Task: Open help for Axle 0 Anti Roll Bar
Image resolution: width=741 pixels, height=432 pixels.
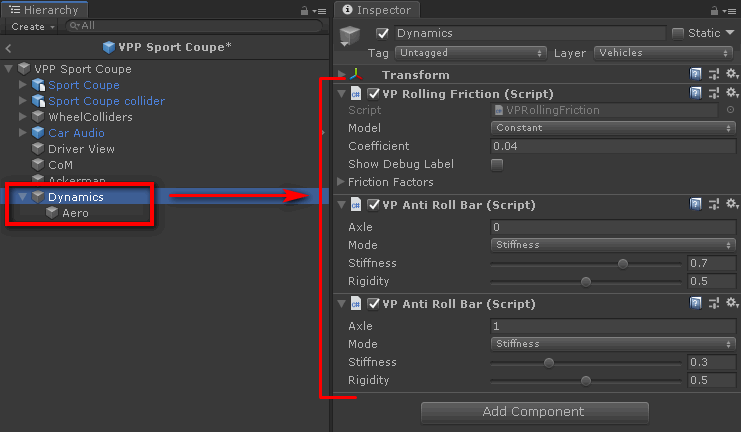Action: 695,204
